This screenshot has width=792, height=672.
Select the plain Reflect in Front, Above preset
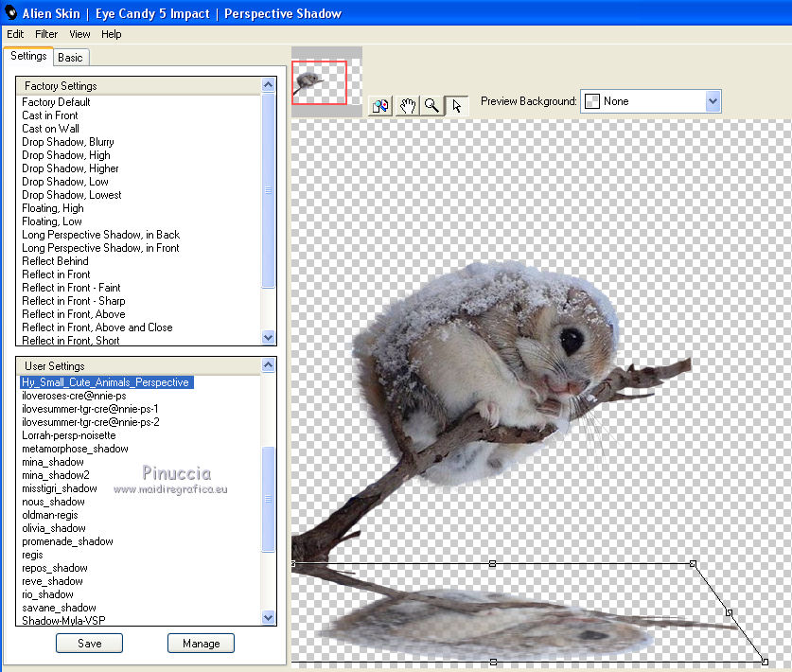pos(74,314)
